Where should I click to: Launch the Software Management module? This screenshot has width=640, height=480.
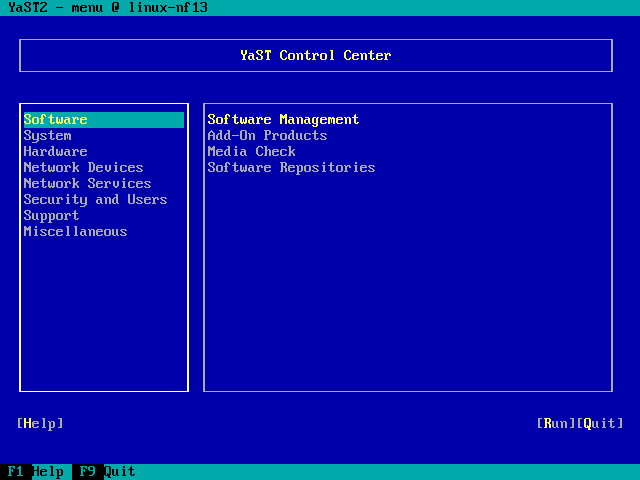point(283,120)
